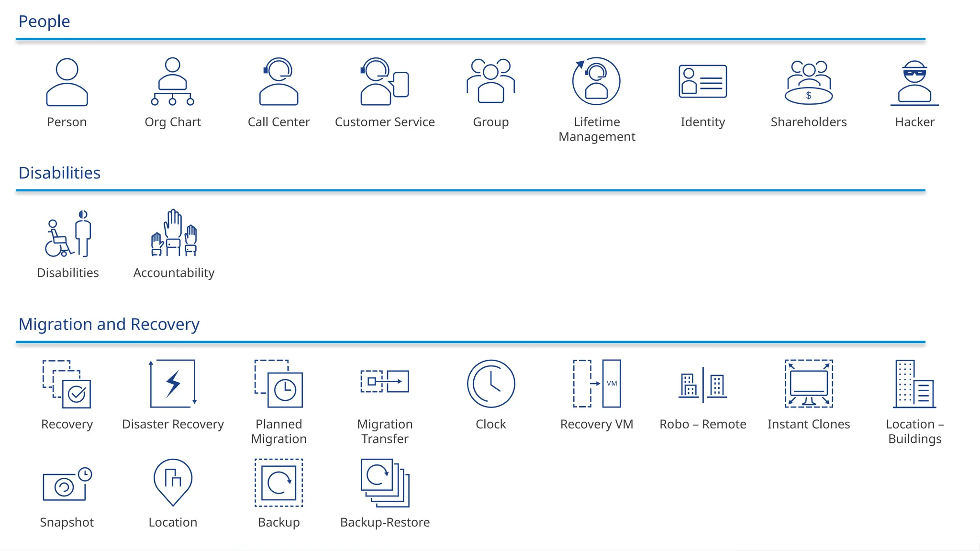Click the 'Shareholders' label
The height and width of the screenshot is (551, 980).
point(809,122)
